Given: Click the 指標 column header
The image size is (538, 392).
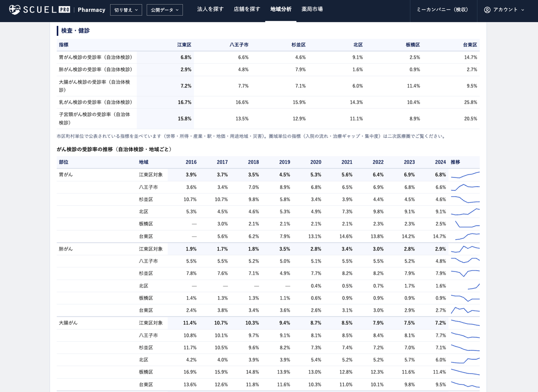Looking at the screenshot, I should [64, 45].
